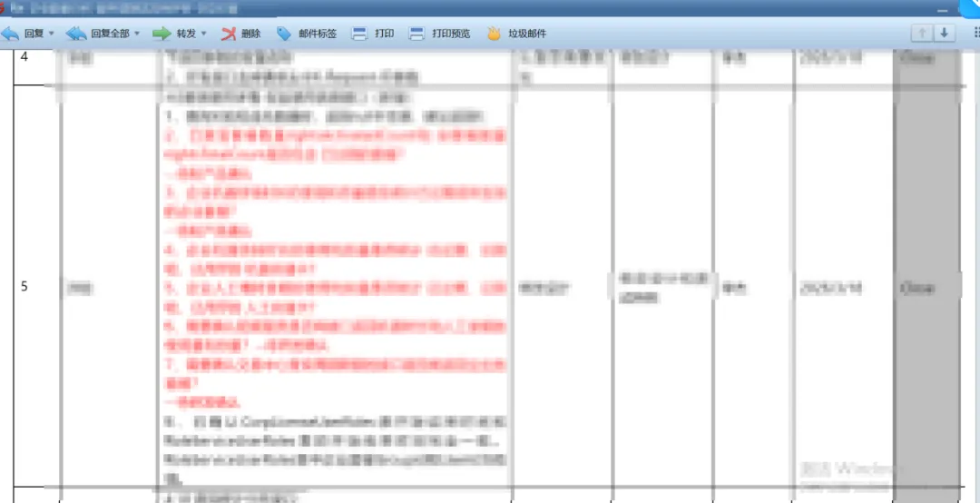Click the 回复 reply button

(23, 34)
